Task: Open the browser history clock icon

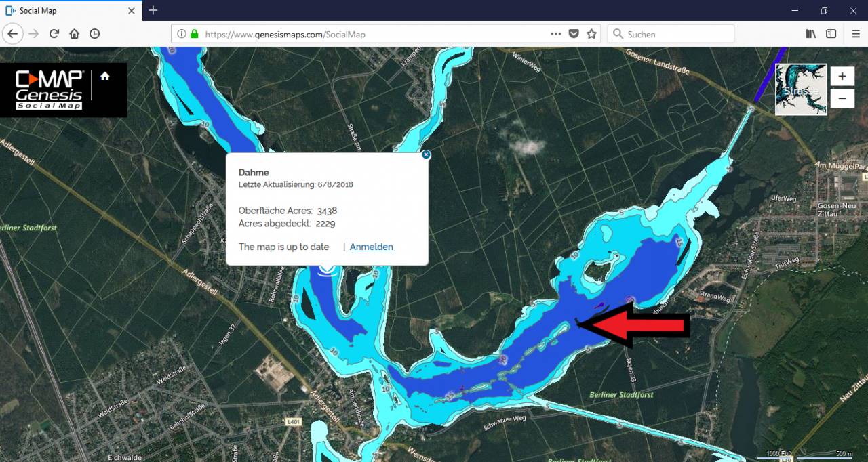Action: tap(95, 34)
